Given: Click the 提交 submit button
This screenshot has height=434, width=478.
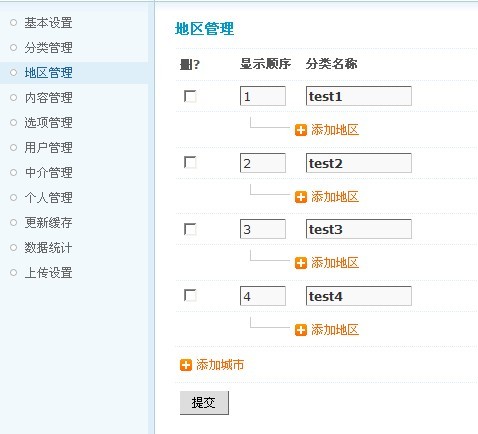Looking at the screenshot, I should [x=204, y=403].
